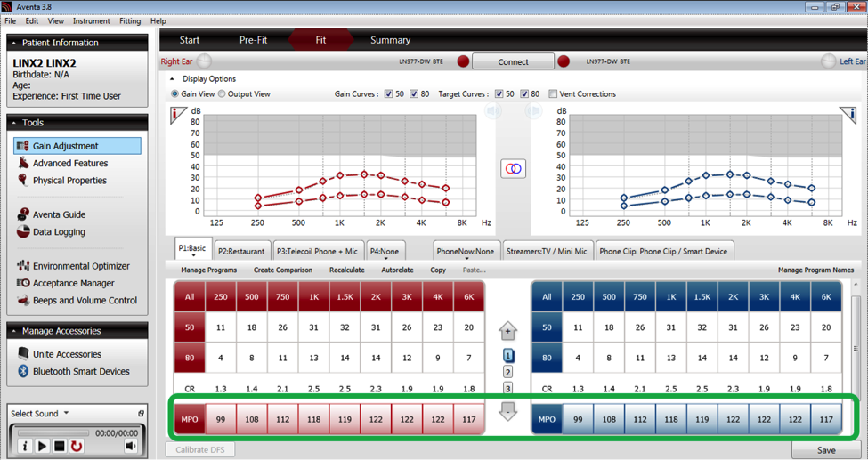This screenshot has height=460, width=868.
Task: Open the Fitting menu
Action: coord(130,21)
